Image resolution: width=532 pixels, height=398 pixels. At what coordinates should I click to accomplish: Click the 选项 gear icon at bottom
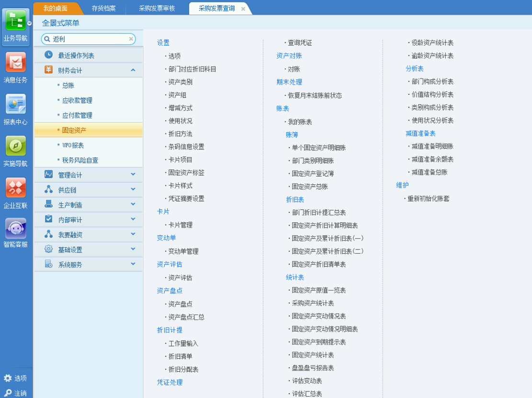8,378
